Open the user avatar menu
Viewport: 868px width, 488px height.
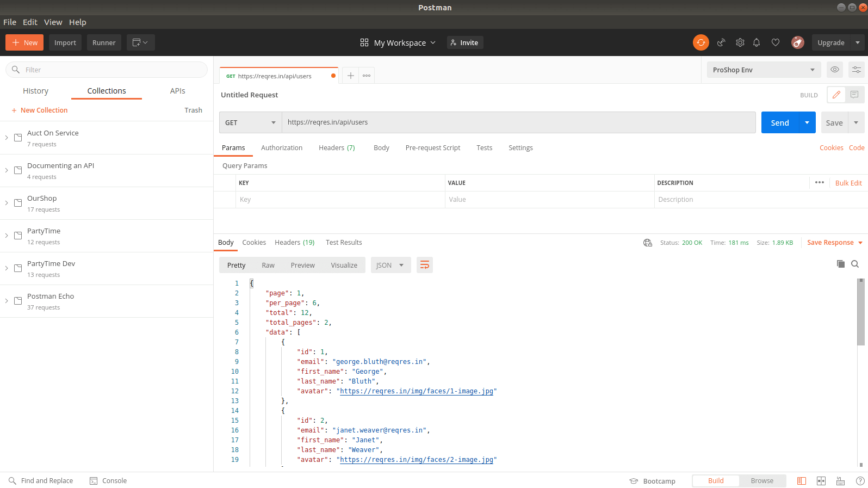point(798,42)
